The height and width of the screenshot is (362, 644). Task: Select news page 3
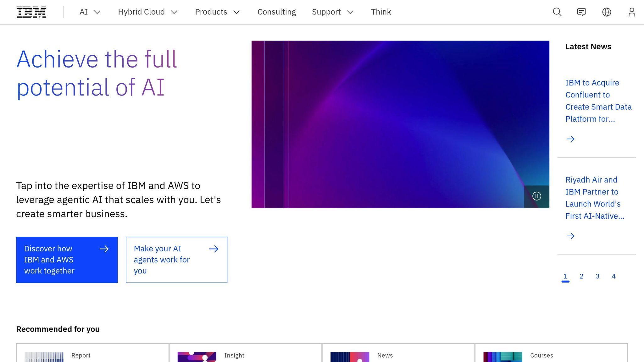tap(597, 277)
